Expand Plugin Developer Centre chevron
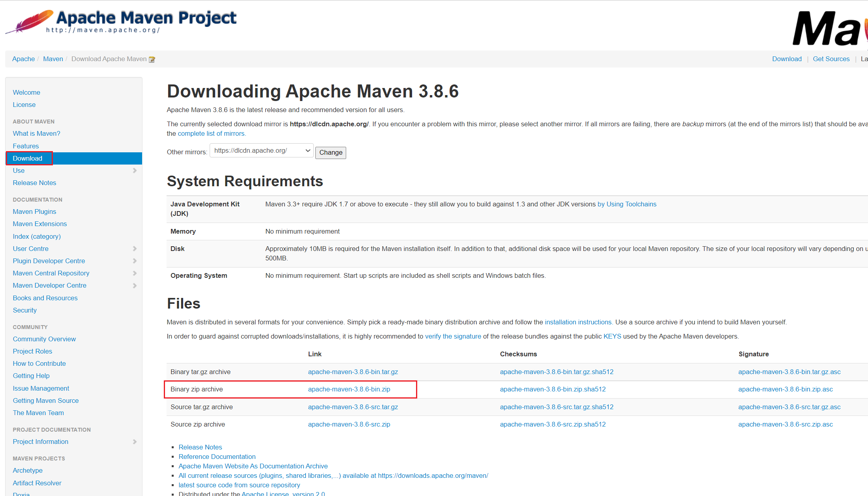868x496 pixels. (135, 261)
